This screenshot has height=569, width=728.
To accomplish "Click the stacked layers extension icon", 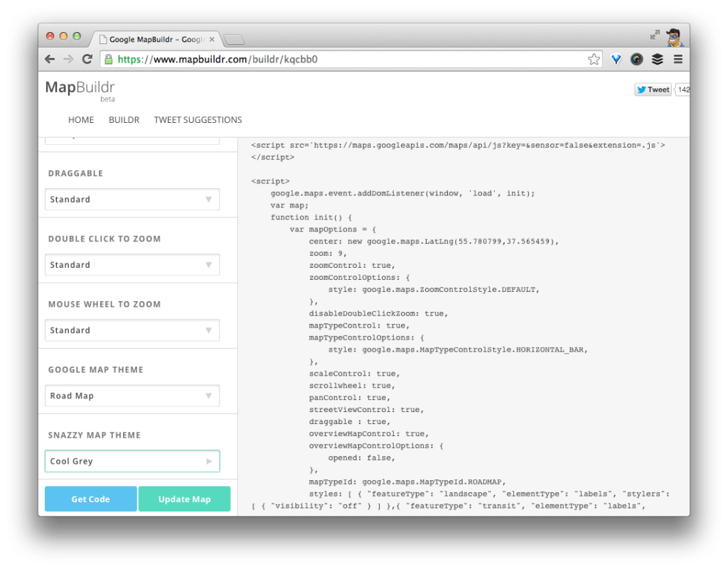I will [x=657, y=59].
